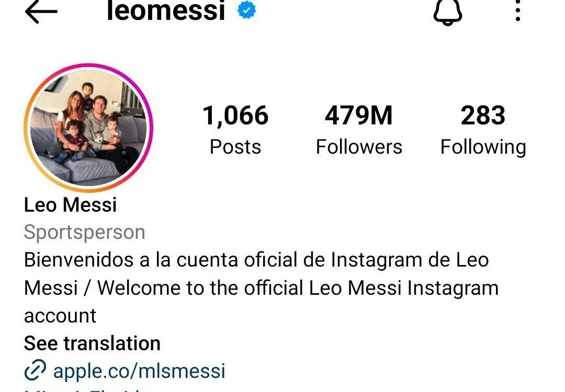The height and width of the screenshot is (392, 565).
Task: View story from the profile picture
Action: 88,128
